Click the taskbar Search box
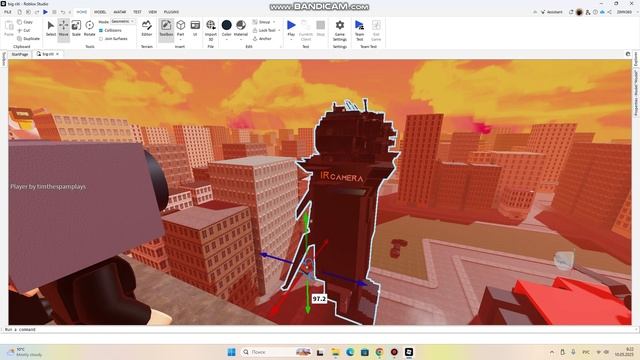Viewport: 640px width, 360px height. [x=276, y=352]
